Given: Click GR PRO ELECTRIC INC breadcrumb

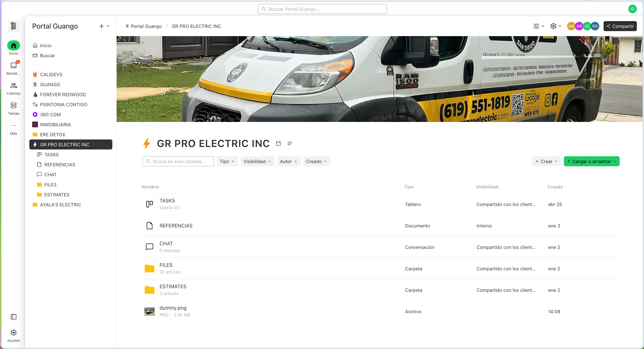Looking at the screenshot, I should [x=196, y=26].
